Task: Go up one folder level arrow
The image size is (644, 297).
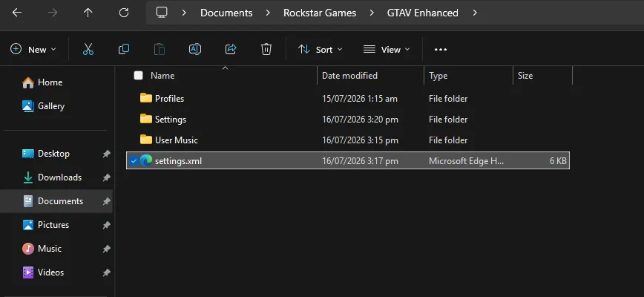Action: point(88,13)
